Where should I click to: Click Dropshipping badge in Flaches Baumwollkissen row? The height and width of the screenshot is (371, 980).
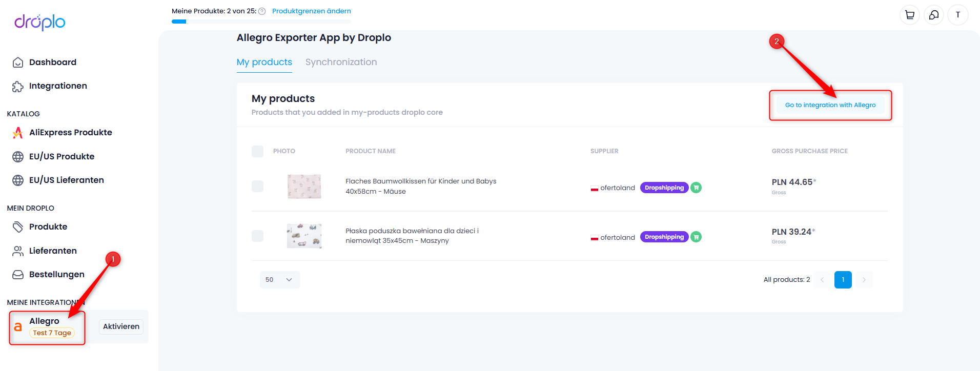tap(664, 188)
